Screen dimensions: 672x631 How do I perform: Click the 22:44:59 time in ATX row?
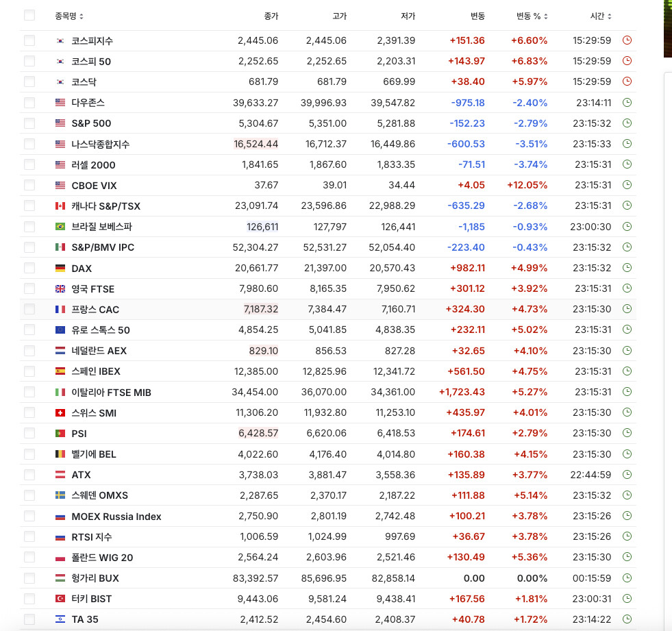tap(590, 475)
